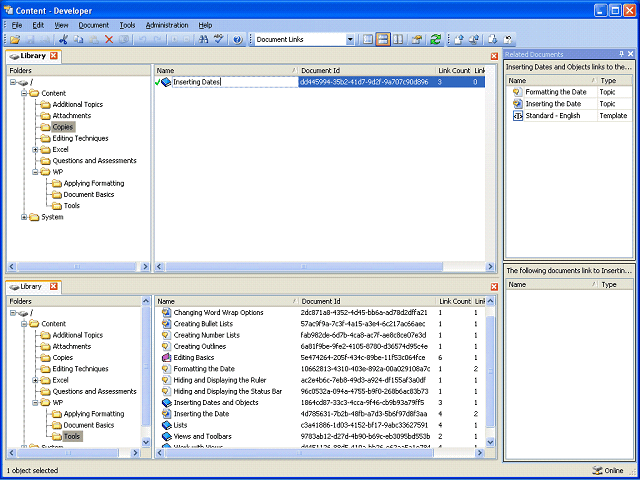The height and width of the screenshot is (480, 640).
Task: Run the spelling check toolbar icon
Action: coord(219,40)
